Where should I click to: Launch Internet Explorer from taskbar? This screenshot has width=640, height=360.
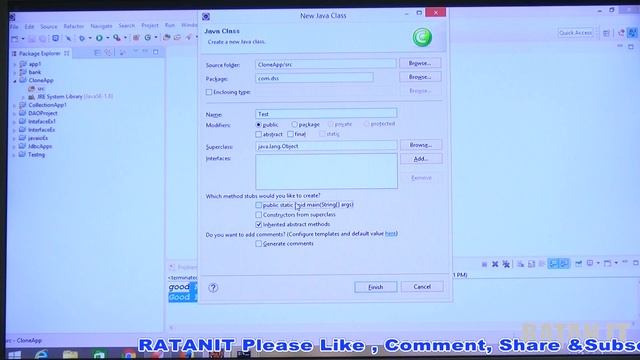(x=41, y=355)
